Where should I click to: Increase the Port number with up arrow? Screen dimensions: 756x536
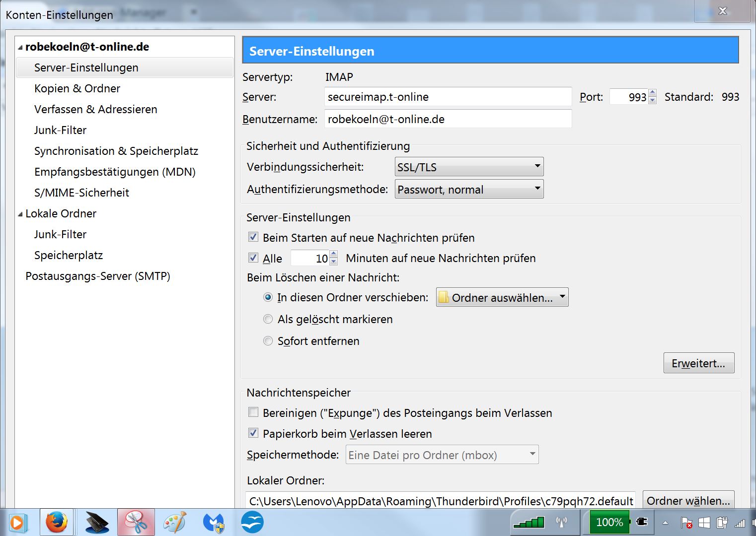653,93
